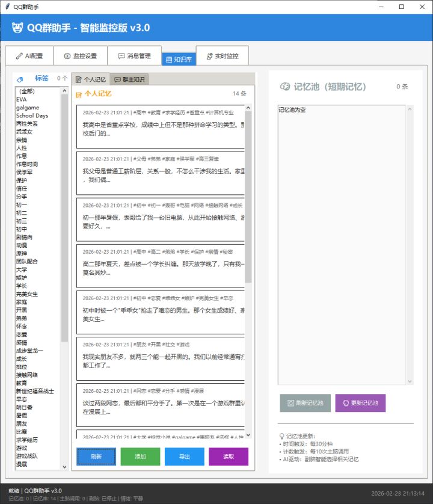Click the blue 刷新 button
433x504 pixels.
tap(96, 456)
